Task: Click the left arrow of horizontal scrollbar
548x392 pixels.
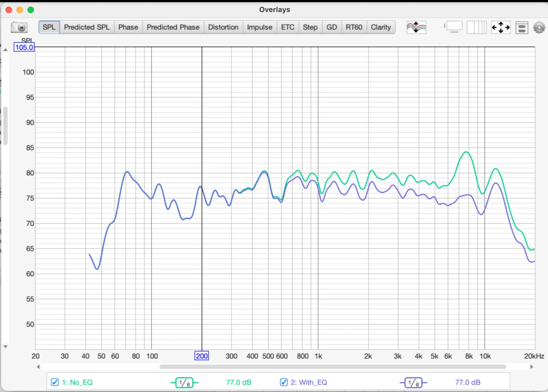Action: click(x=38, y=367)
